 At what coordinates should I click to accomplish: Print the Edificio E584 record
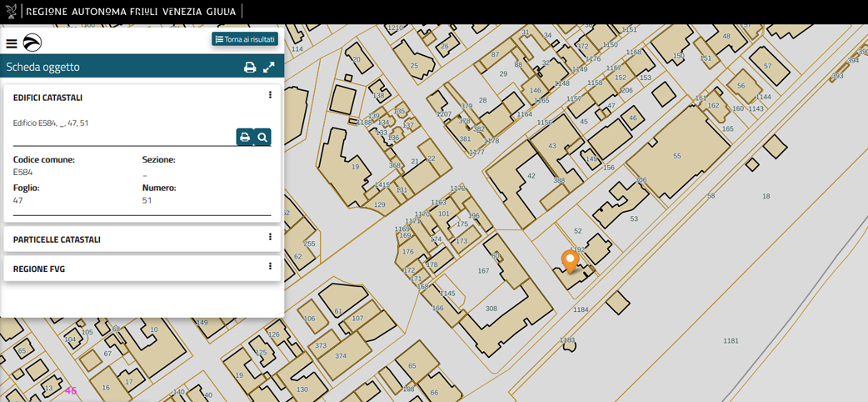coord(245,137)
